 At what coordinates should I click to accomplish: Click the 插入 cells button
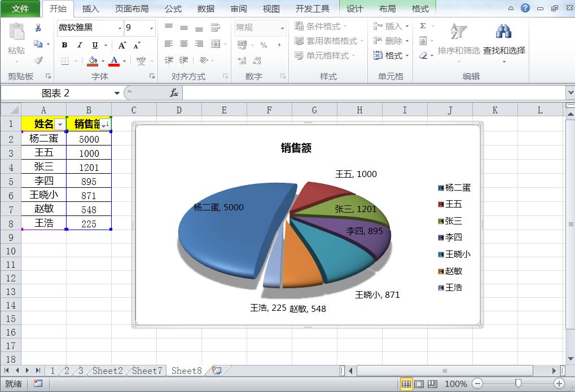391,27
